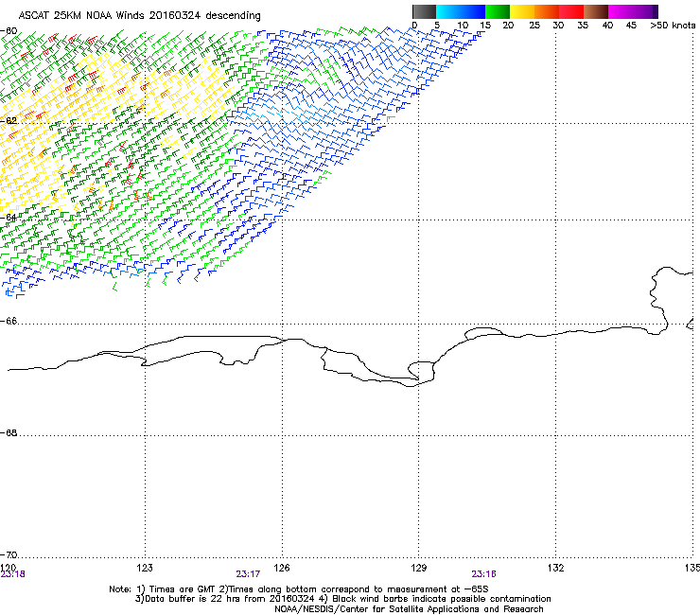Click the latitude label '-60'
The width and height of the screenshot is (700, 615).
[x=9, y=31]
